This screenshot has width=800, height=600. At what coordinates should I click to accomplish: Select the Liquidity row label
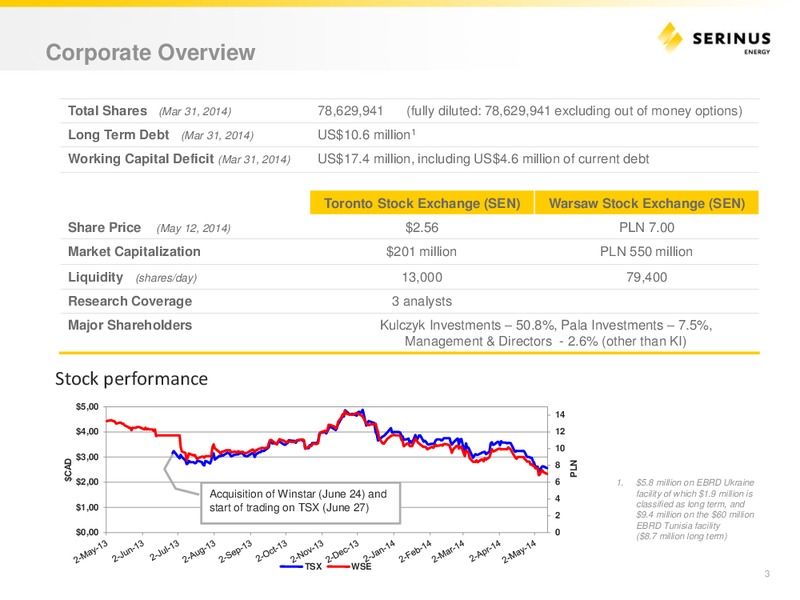click(x=95, y=277)
